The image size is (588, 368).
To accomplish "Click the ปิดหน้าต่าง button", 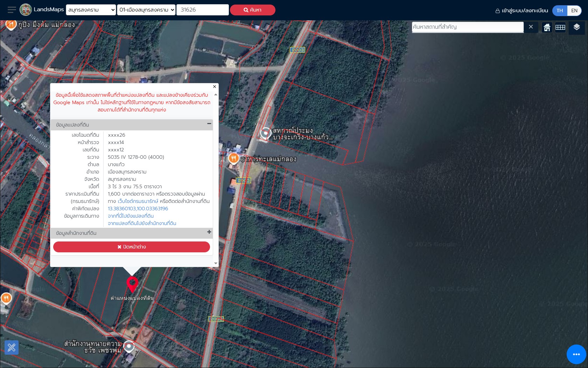I will [x=132, y=247].
